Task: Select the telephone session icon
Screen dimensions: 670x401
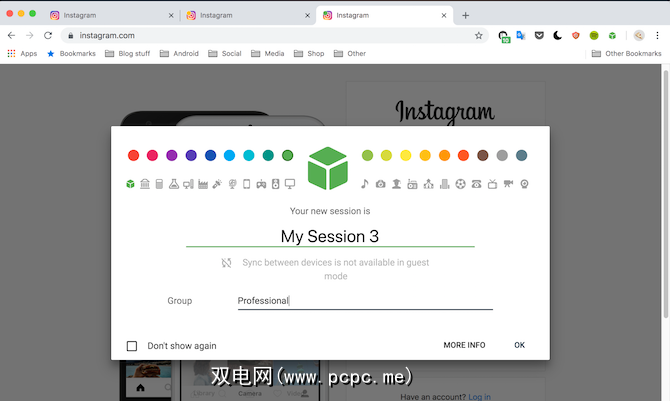Action: point(476,184)
